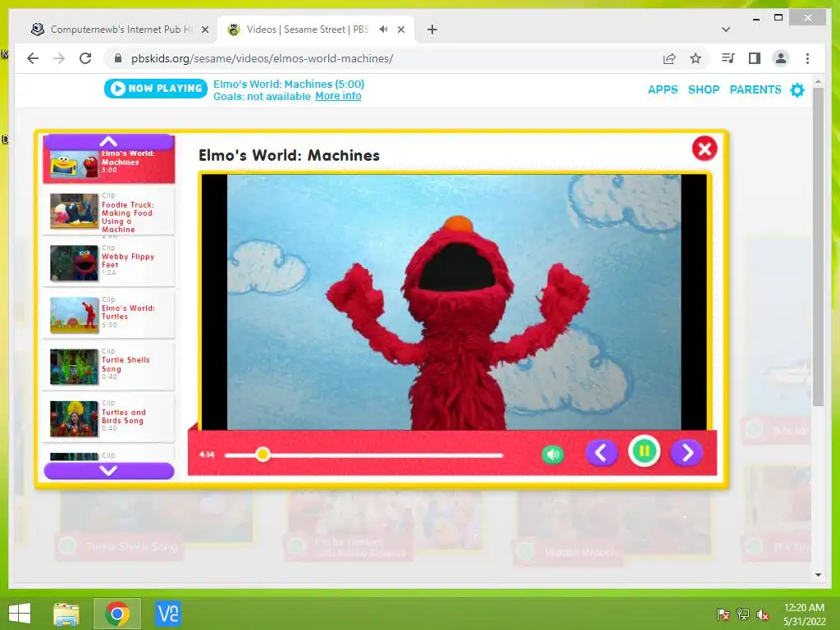Open the More info link
This screenshot has width=840, height=630.
[338, 96]
